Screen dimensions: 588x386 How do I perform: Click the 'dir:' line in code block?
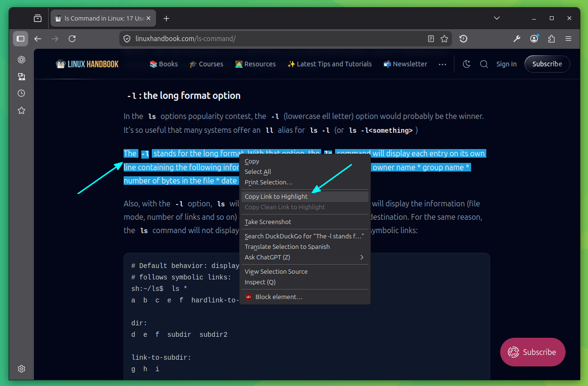139,323
